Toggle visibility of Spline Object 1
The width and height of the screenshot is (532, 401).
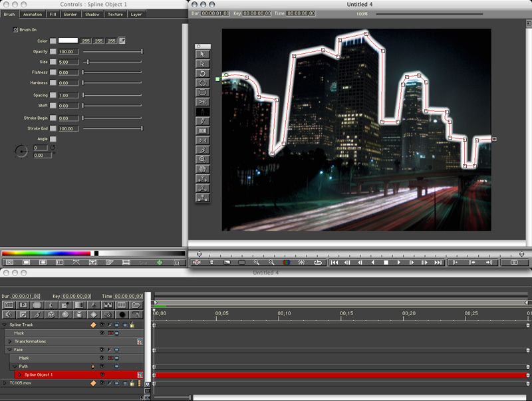pyautogui.click(x=102, y=374)
